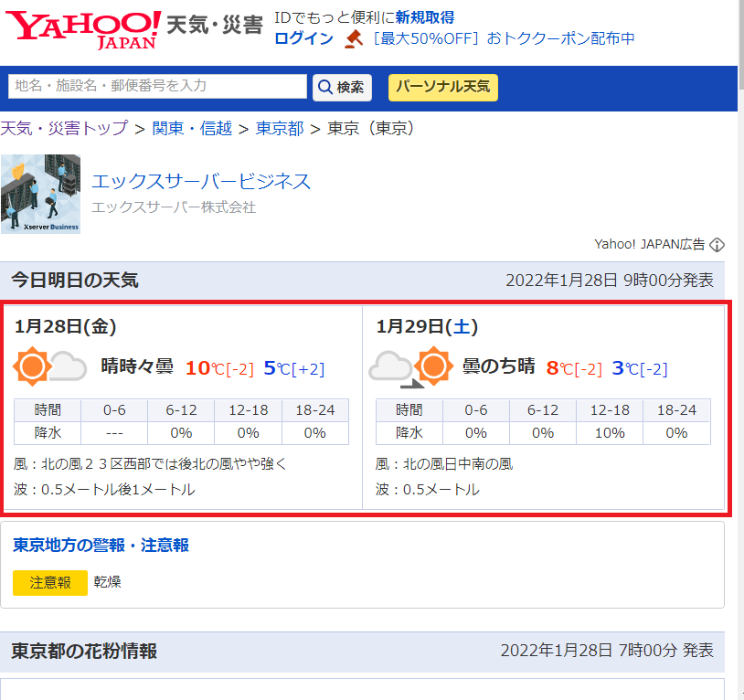The width and height of the screenshot is (744, 700).
Task: Go to 天気・災害トップ breadcrumb
Action: 64,128
